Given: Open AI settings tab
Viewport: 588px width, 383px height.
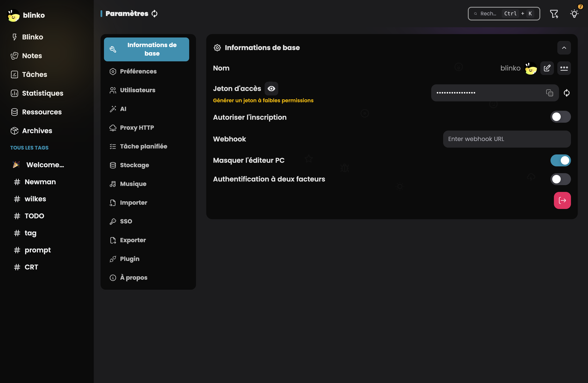Looking at the screenshot, I should tap(146, 109).
